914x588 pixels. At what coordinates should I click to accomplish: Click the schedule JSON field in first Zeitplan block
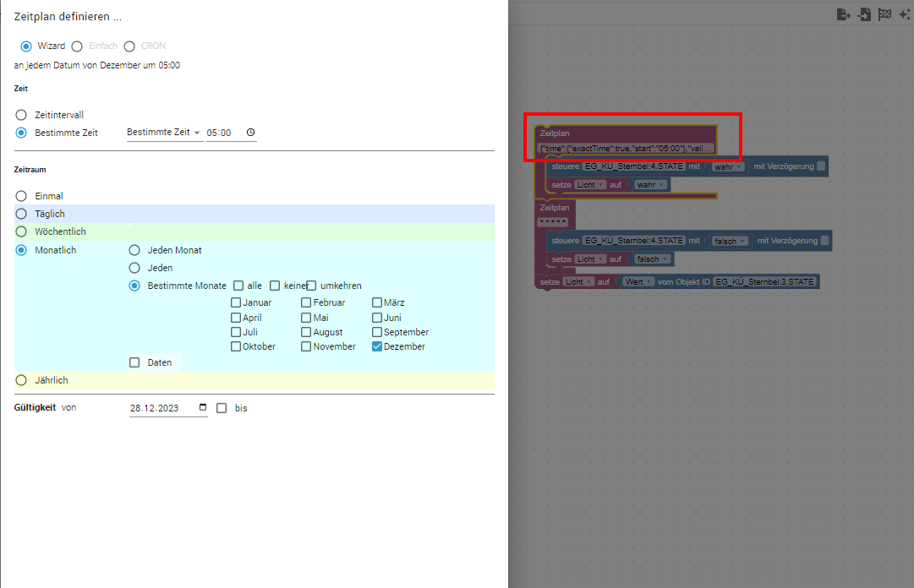pyautogui.click(x=626, y=149)
